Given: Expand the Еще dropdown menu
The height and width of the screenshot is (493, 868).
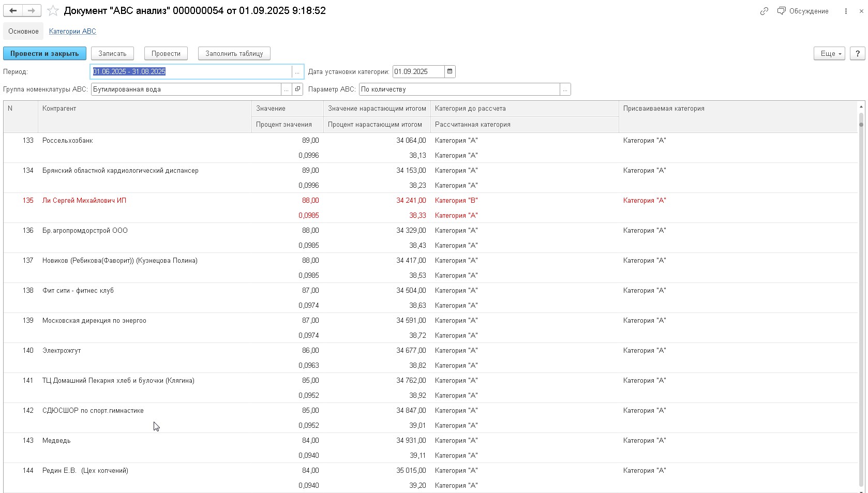Looking at the screenshot, I should [x=829, y=54].
